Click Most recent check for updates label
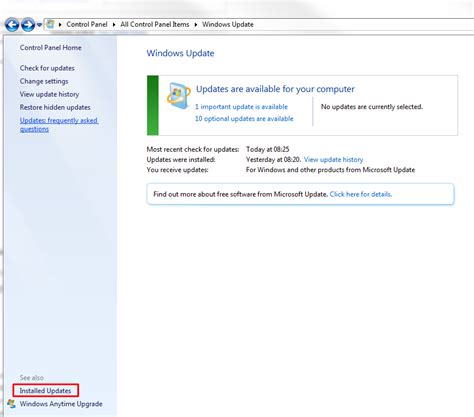Viewport: 474px width, 417px height. coord(193,149)
